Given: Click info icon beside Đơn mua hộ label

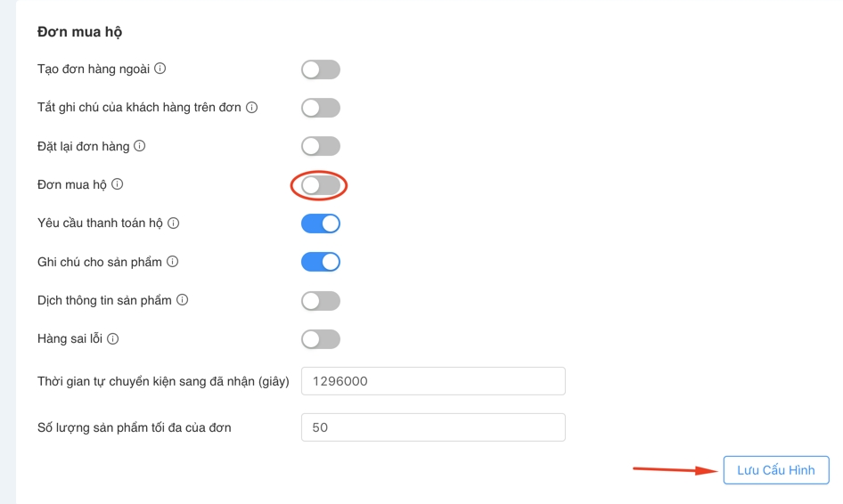Looking at the screenshot, I should (x=118, y=184).
